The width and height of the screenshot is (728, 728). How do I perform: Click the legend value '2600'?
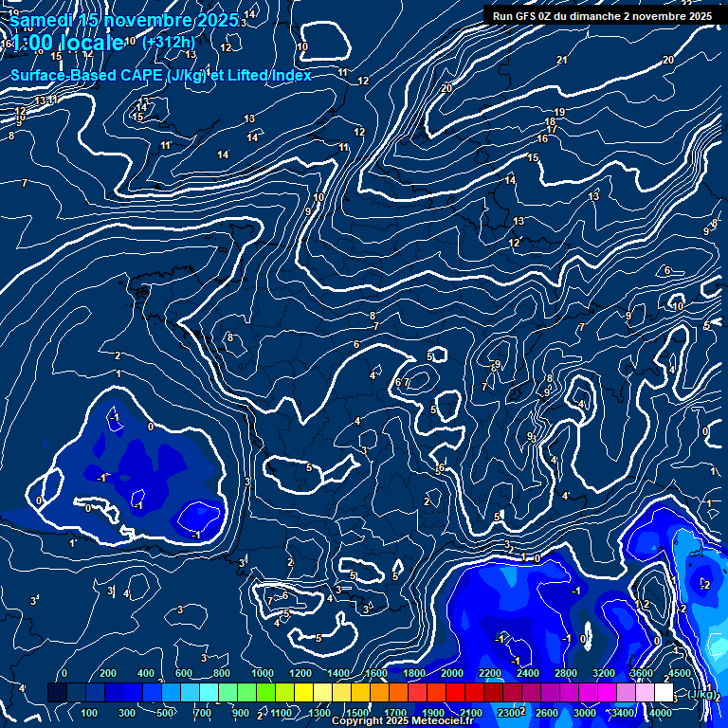pyautogui.click(x=546, y=713)
